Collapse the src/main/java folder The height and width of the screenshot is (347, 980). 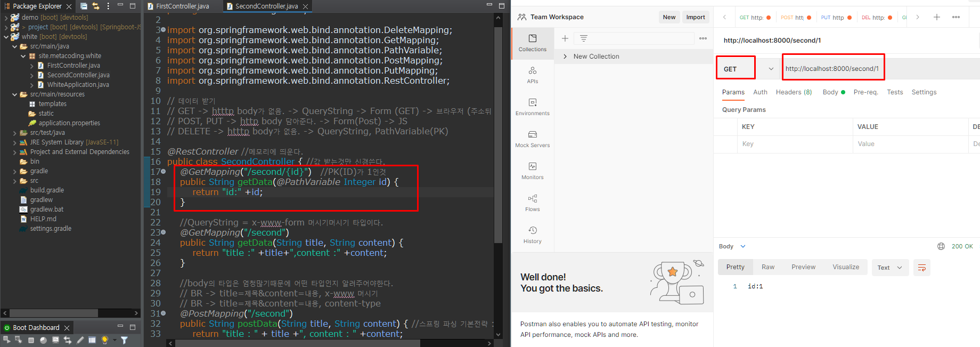tap(14, 46)
